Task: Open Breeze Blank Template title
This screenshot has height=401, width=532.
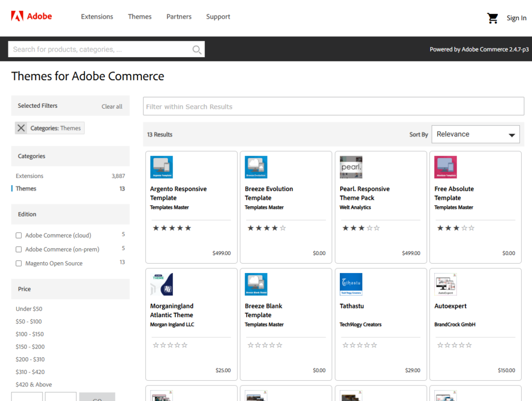Action: pyautogui.click(x=263, y=311)
